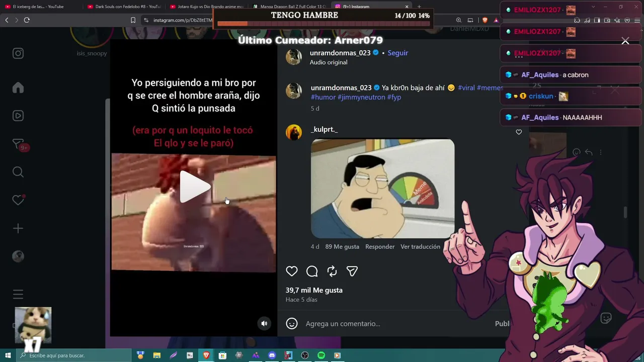Bookmark this page

(x=133, y=20)
